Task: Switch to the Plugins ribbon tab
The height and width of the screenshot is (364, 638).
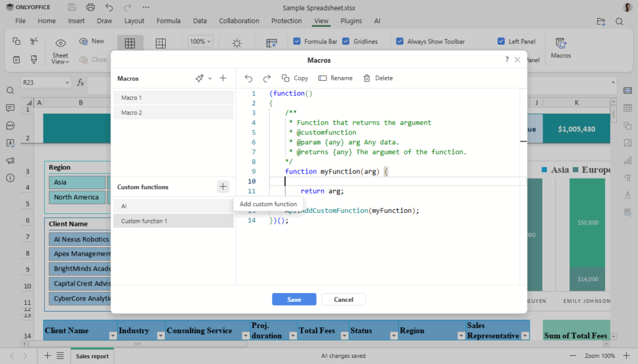Action: pos(351,21)
